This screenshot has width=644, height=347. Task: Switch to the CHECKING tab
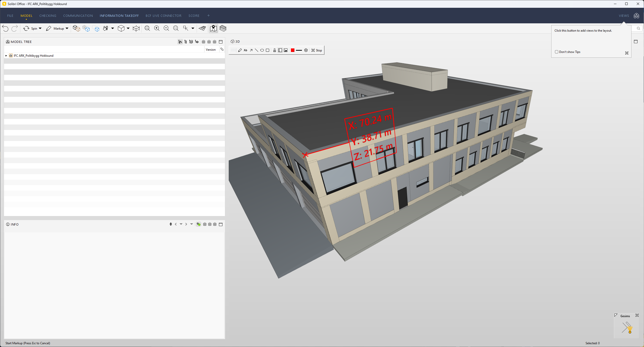coord(48,16)
